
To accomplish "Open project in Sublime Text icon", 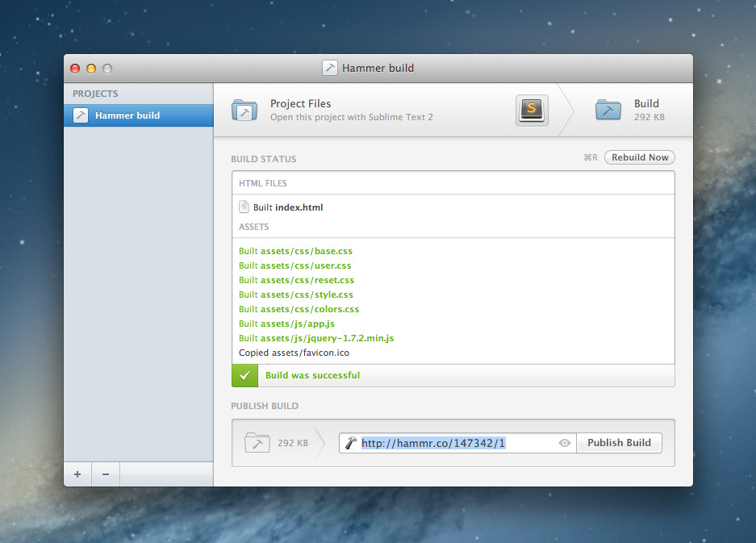I will tap(532, 110).
